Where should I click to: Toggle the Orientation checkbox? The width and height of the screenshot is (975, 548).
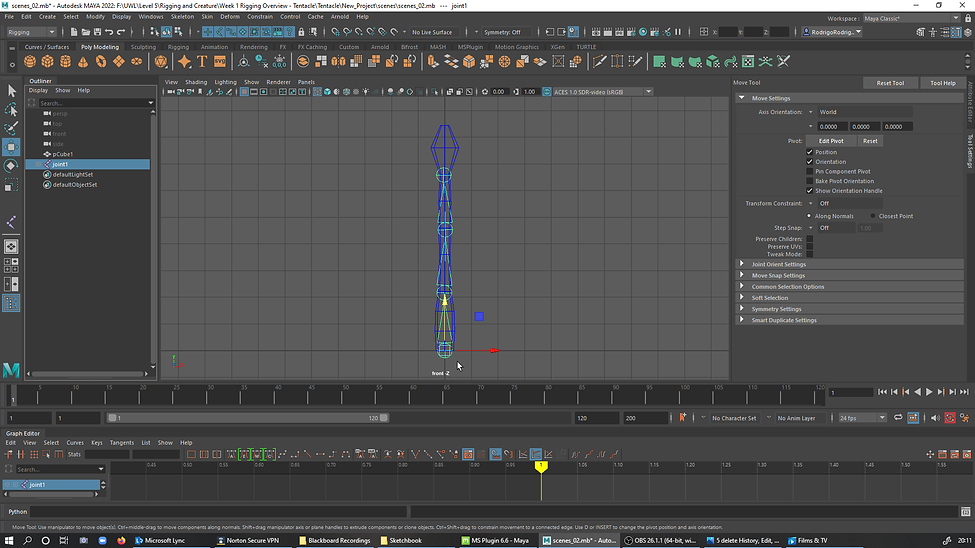coord(810,162)
